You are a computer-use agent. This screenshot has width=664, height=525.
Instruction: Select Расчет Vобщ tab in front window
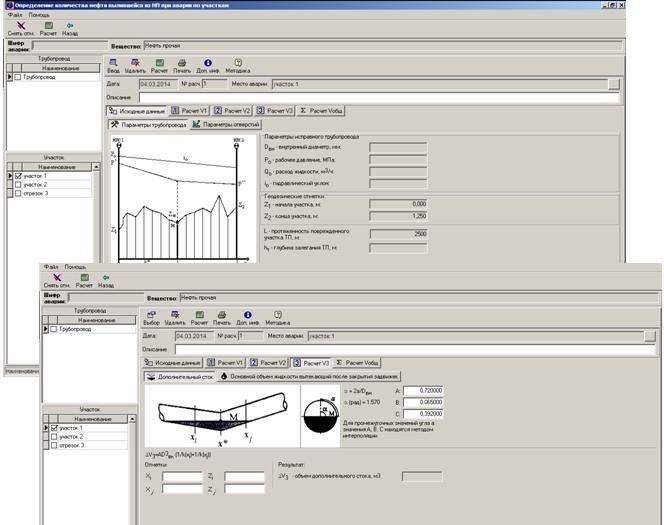[359, 362]
